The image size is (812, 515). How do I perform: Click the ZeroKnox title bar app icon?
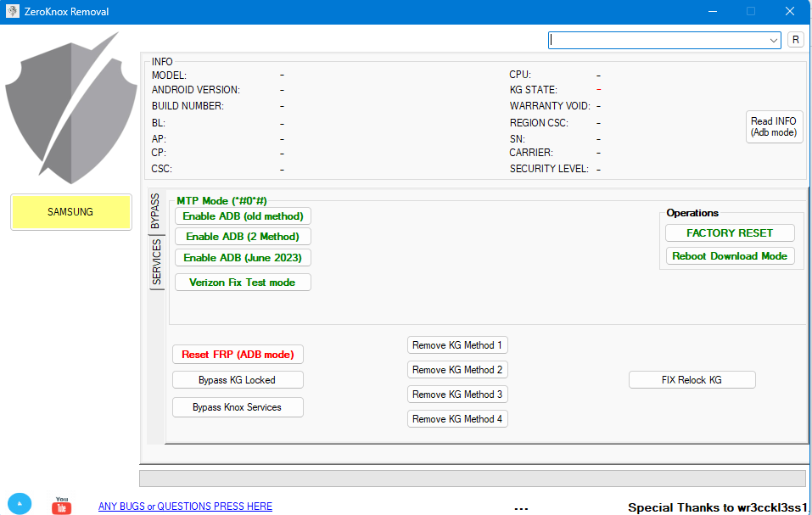tap(13, 11)
